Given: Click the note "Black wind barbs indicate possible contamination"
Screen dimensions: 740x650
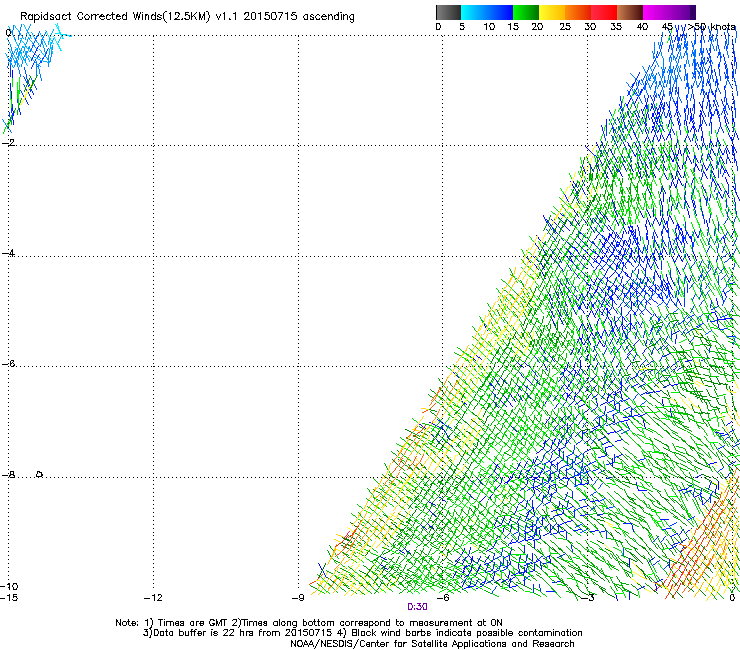Looking at the screenshot, I should [467, 633].
